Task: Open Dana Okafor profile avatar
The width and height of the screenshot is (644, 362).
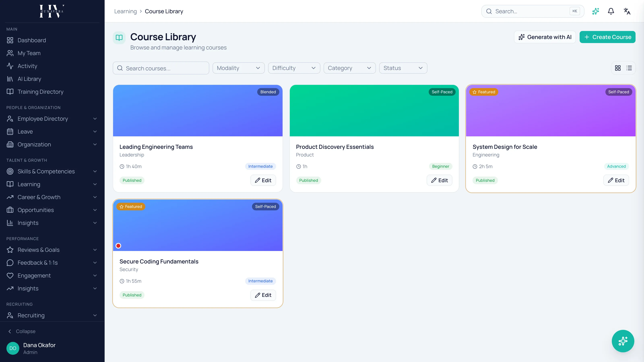Action: tap(13, 348)
